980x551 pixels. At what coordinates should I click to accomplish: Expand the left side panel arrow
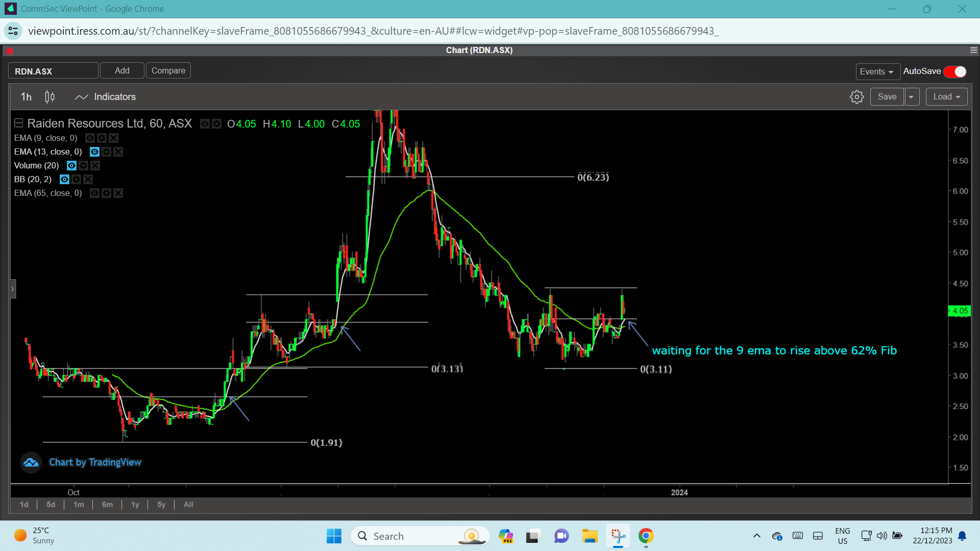(x=13, y=289)
